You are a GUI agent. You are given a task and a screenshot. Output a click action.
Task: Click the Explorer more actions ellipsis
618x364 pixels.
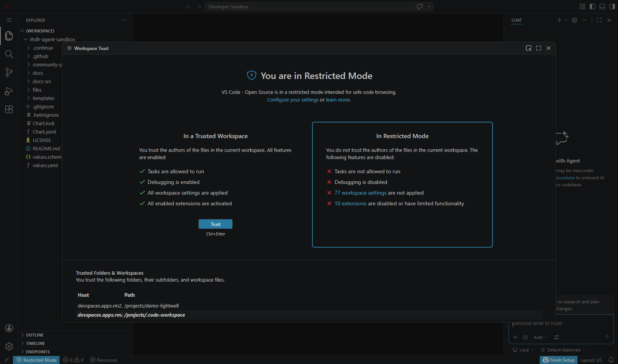coord(124,20)
